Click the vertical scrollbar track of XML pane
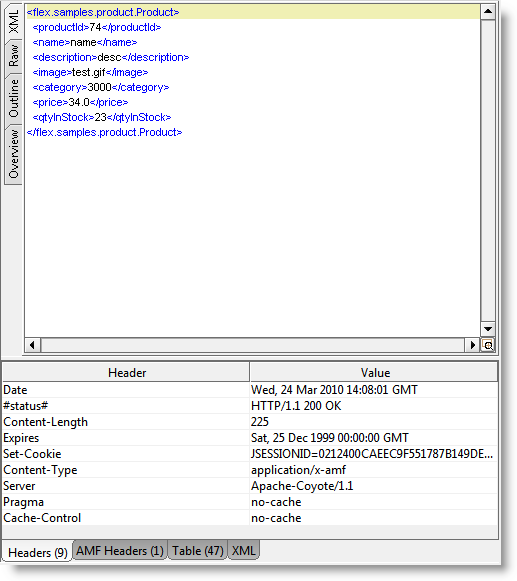 [x=488, y=170]
